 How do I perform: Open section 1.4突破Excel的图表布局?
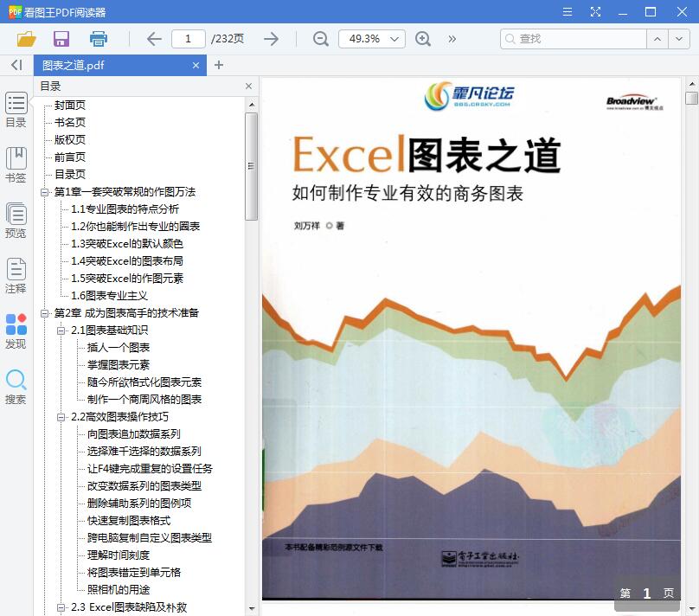pos(127,261)
